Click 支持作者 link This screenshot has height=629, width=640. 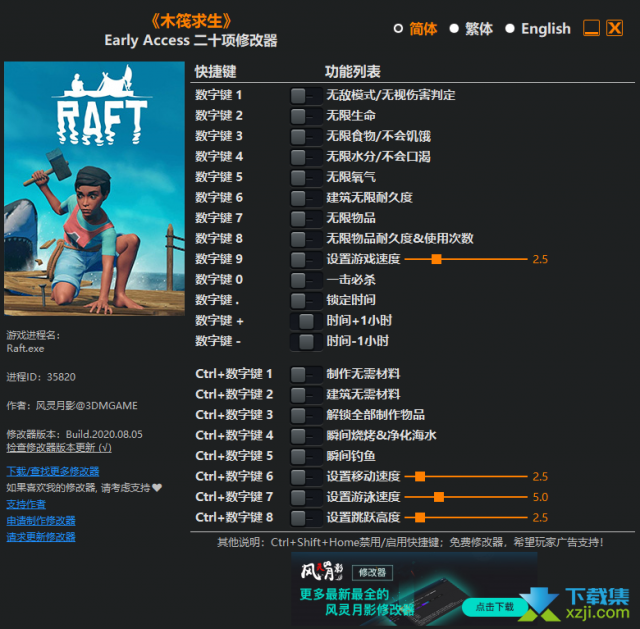point(26,505)
